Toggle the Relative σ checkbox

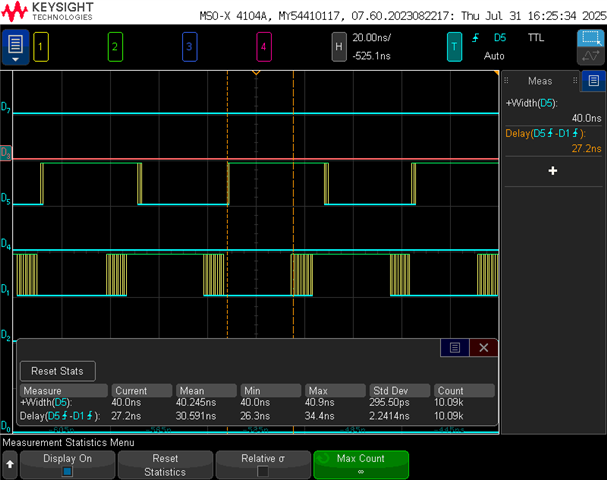[x=263, y=471]
